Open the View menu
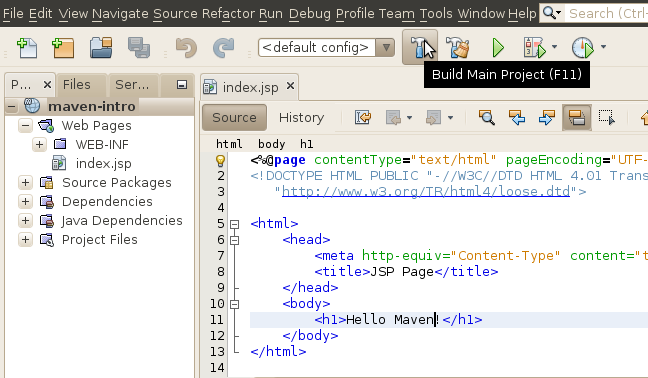Viewport: 648px width, 378px height. coord(73,14)
